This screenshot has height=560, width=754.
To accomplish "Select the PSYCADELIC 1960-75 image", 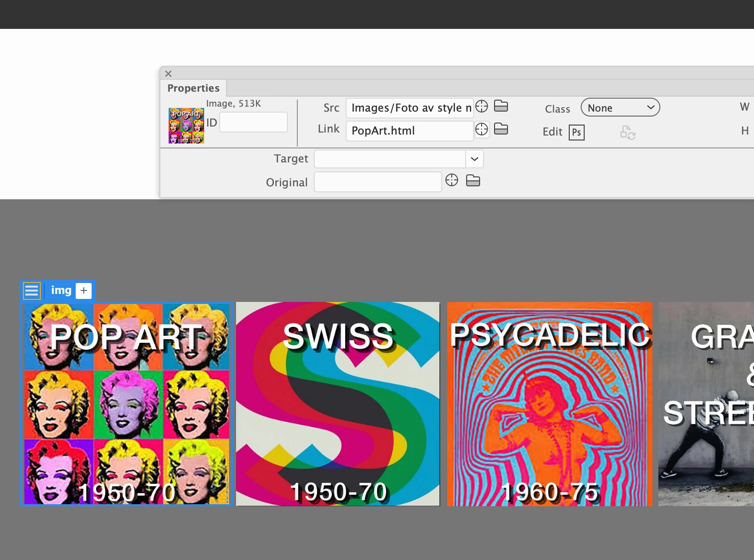I will coord(550,404).
